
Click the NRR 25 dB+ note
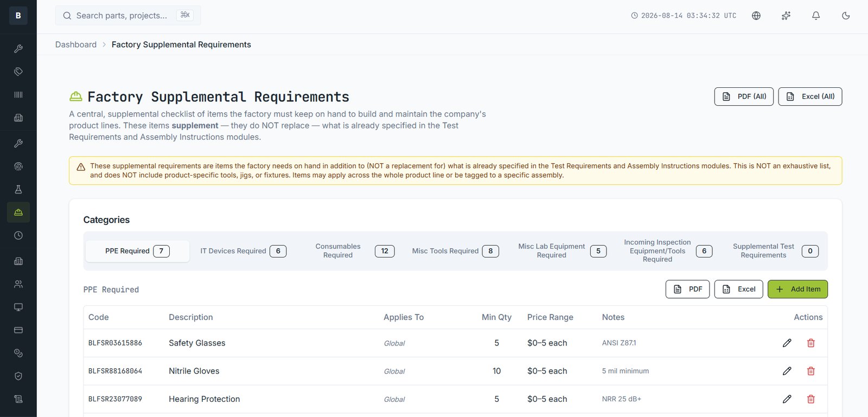click(x=622, y=399)
